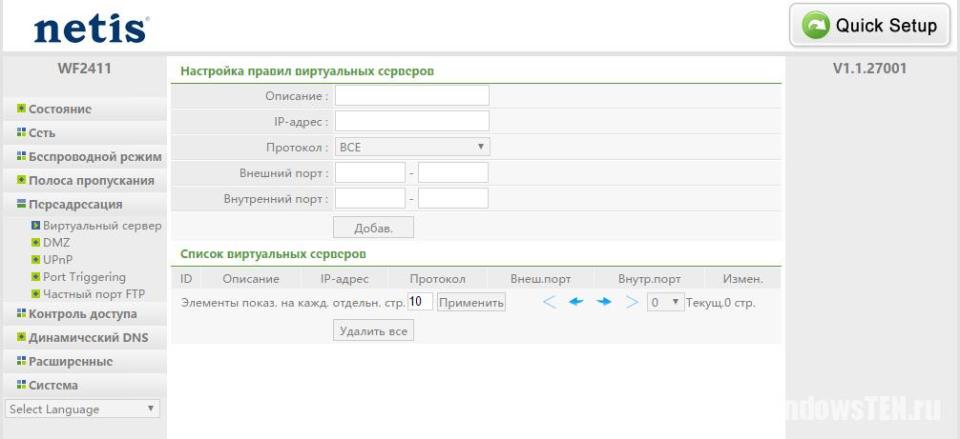The width and height of the screenshot is (960, 439).
Task: Select Port Triggering in sidebar
Action: pos(84,277)
